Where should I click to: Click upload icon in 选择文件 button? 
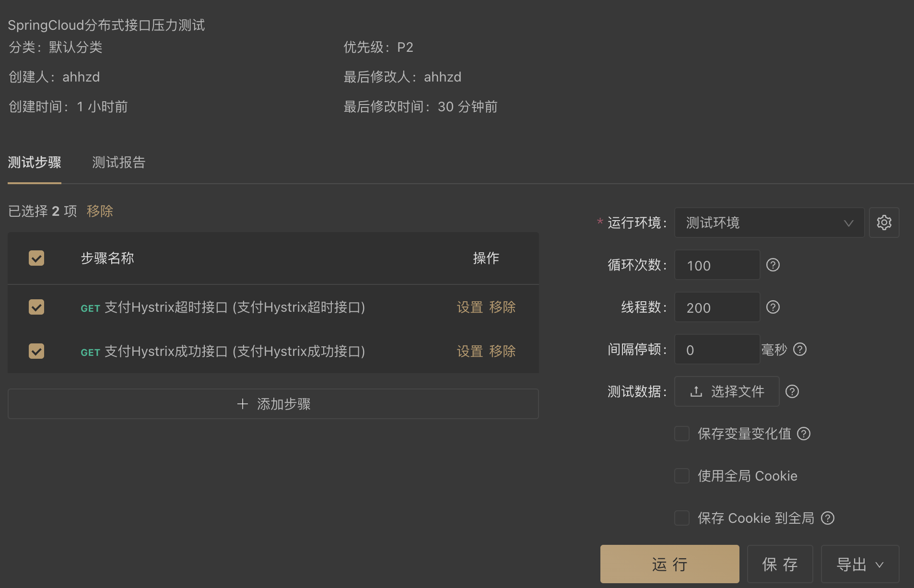click(x=696, y=391)
